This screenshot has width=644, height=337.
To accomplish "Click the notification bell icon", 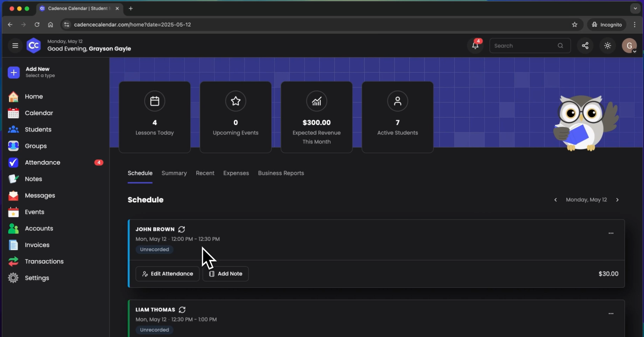I will [475, 46].
